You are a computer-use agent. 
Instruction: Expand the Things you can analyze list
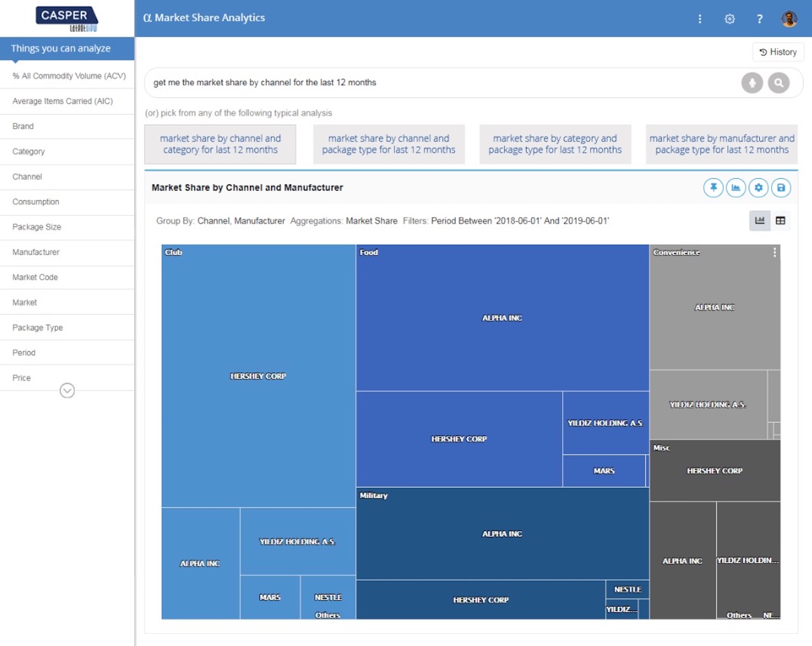67,390
